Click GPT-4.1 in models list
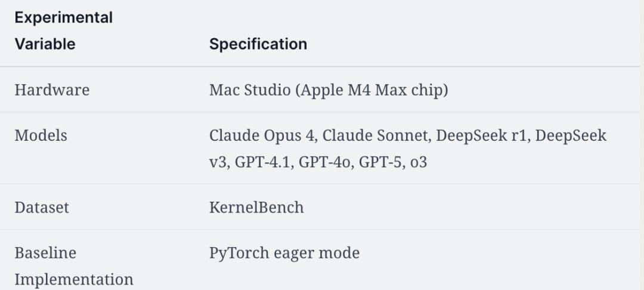644x290 pixels. [x=265, y=162]
